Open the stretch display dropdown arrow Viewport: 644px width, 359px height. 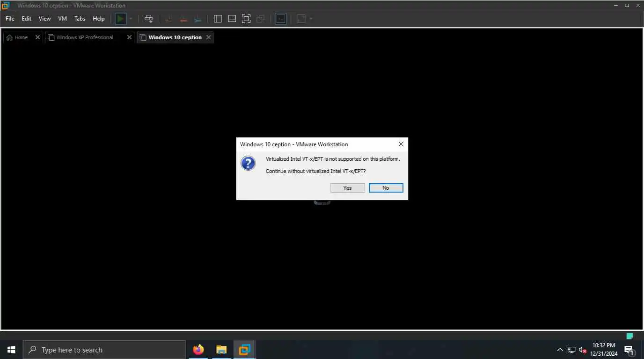311,19
